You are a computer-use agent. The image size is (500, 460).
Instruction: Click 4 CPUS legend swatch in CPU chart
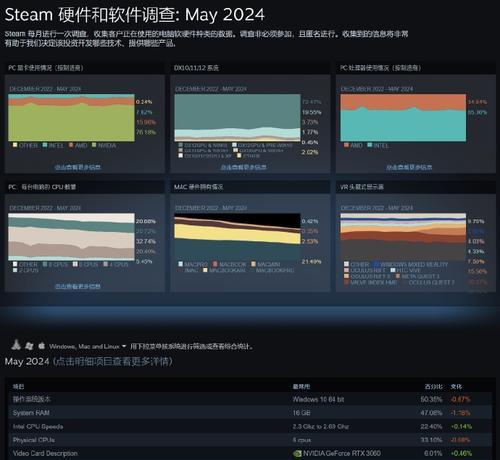pos(105,264)
